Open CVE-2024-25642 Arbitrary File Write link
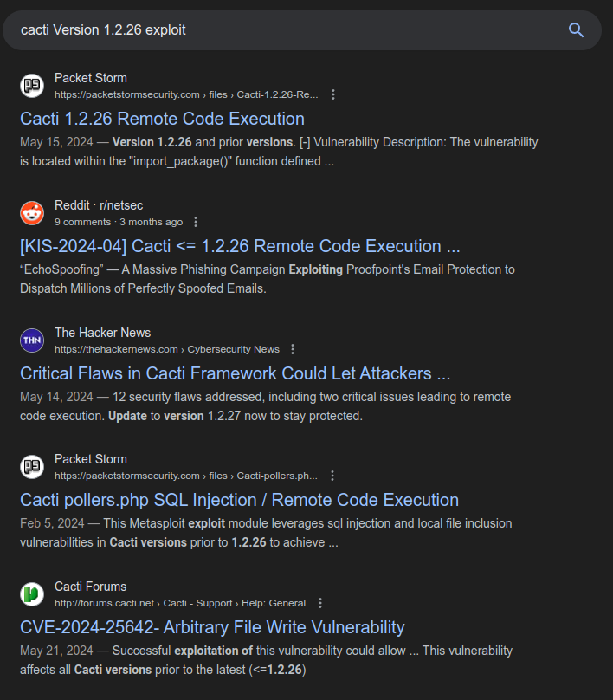The height and width of the screenshot is (700, 613). (x=212, y=627)
